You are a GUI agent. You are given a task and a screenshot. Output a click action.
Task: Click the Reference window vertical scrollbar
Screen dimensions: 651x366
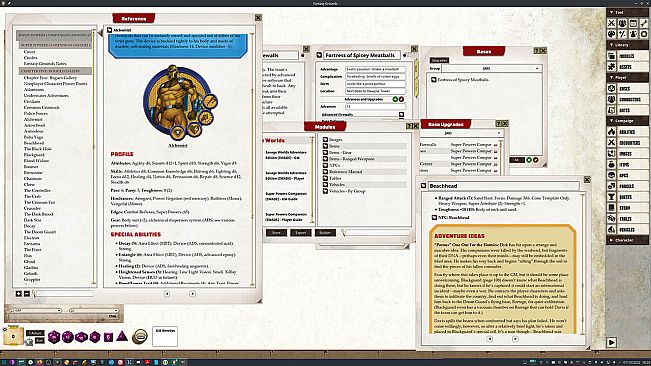pyautogui.click(x=252, y=158)
